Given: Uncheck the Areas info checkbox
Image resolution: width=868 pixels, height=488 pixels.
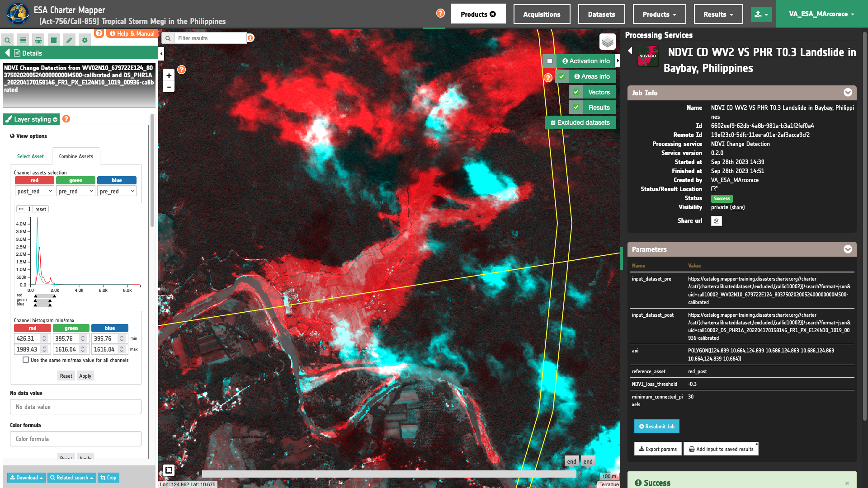Looking at the screenshot, I should 561,76.
